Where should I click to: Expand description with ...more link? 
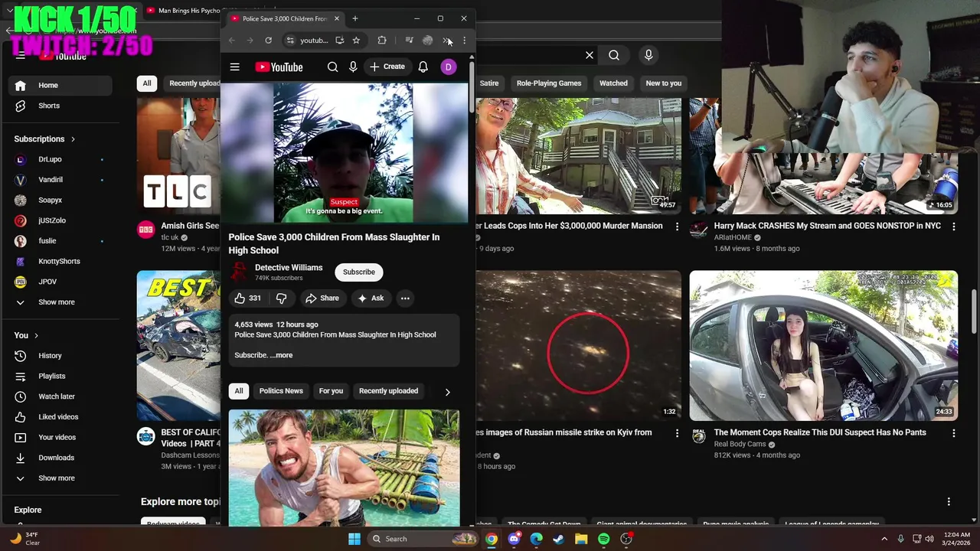coord(281,355)
